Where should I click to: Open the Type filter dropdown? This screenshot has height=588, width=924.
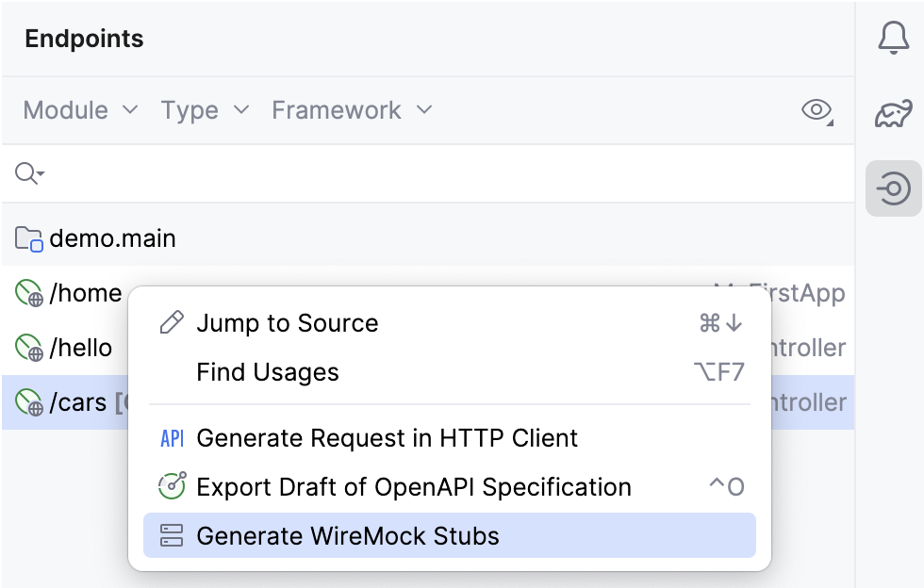(204, 110)
